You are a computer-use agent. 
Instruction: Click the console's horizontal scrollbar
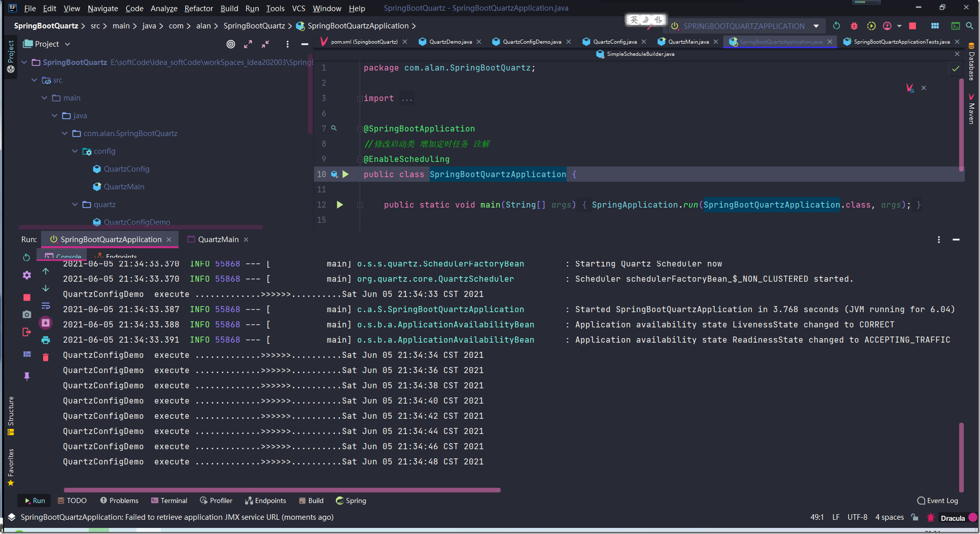click(x=282, y=490)
